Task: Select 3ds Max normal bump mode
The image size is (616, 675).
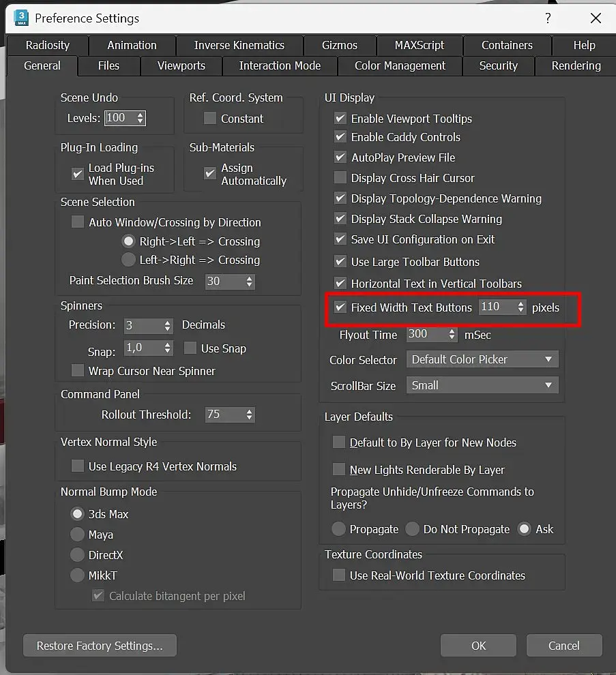Action: [77, 513]
